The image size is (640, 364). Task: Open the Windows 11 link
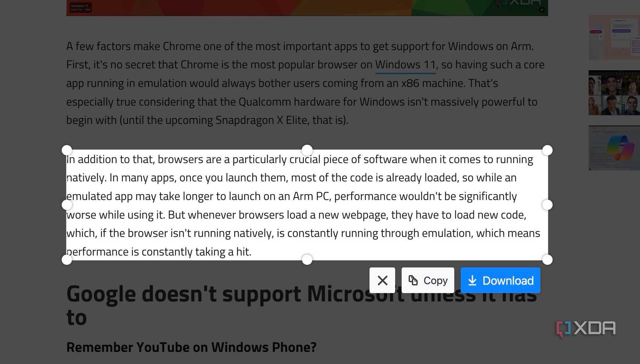click(405, 65)
